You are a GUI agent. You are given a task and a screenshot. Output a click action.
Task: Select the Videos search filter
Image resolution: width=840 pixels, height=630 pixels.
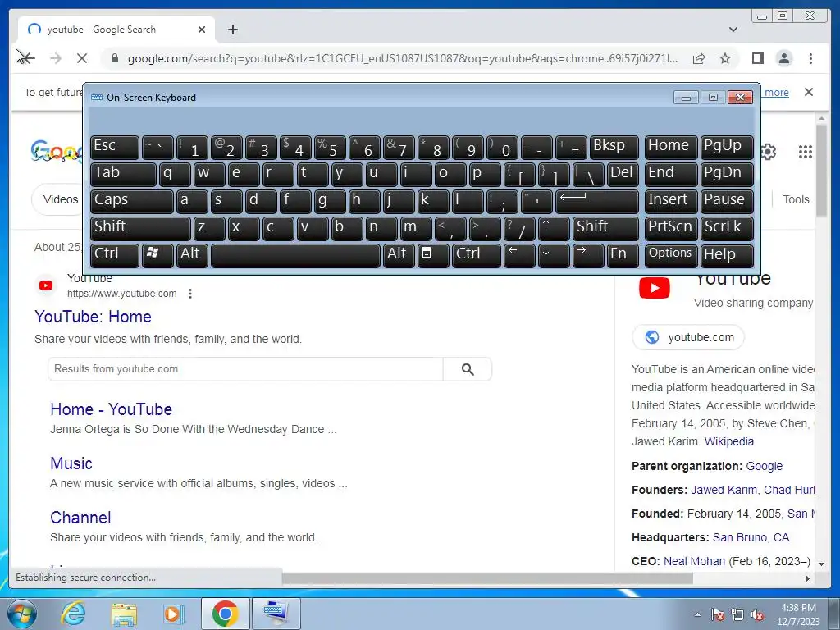point(61,199)
